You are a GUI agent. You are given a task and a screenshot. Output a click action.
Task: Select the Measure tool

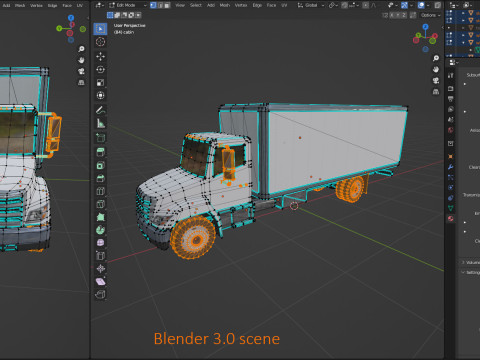pyautogui.click(x=100, y=123)
